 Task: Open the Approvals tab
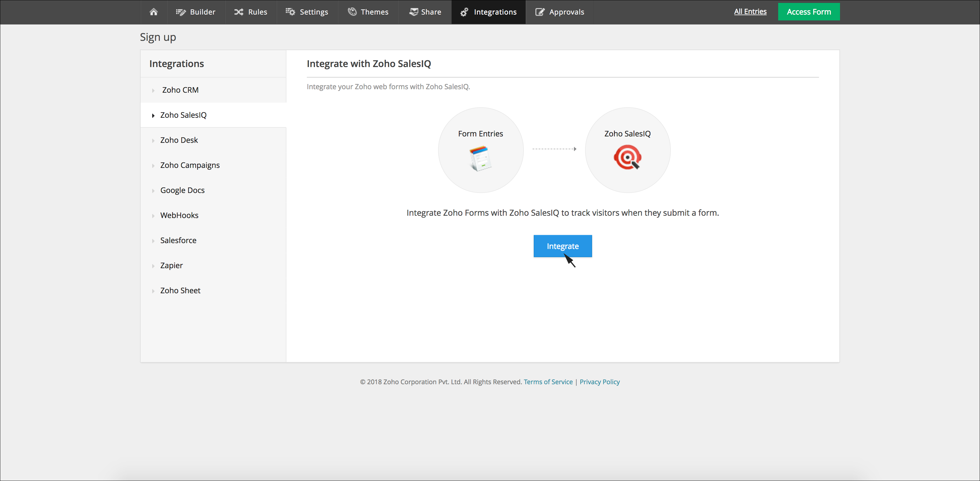(560, 12)
